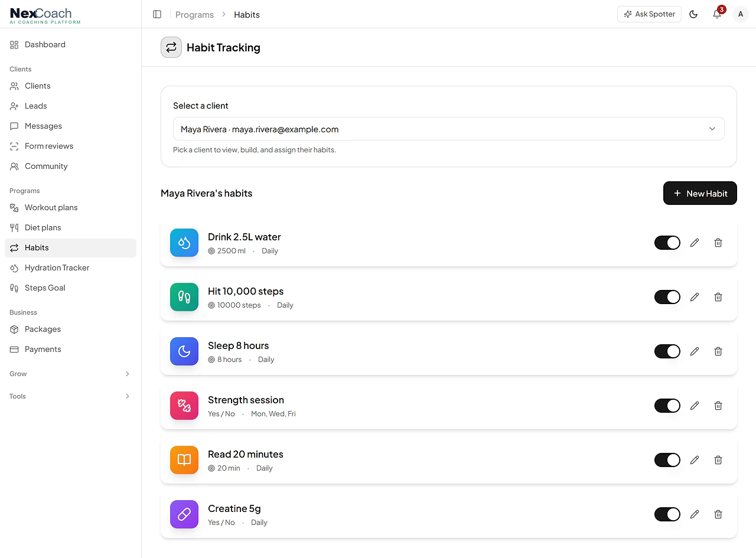Go to Diet plans in the sidebar
The height and width of the screenshot is (558, 756).
click(70, 227)
